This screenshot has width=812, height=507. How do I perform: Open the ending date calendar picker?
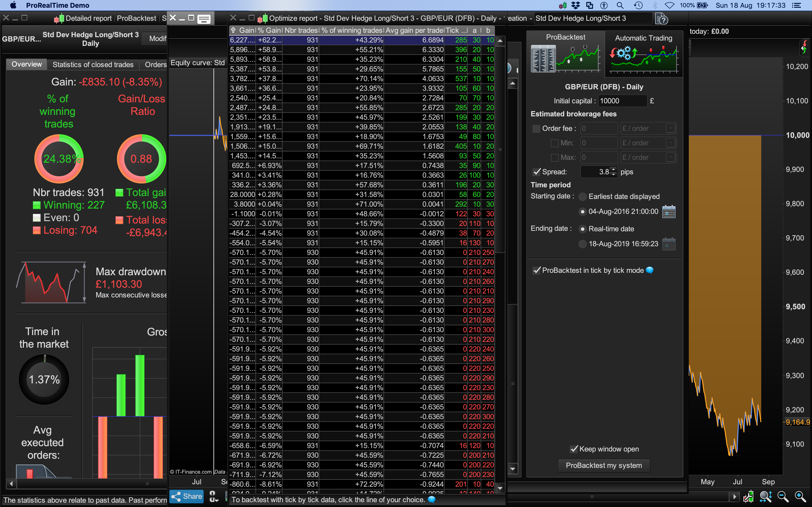pyautogui.click(x=669, y=244)
